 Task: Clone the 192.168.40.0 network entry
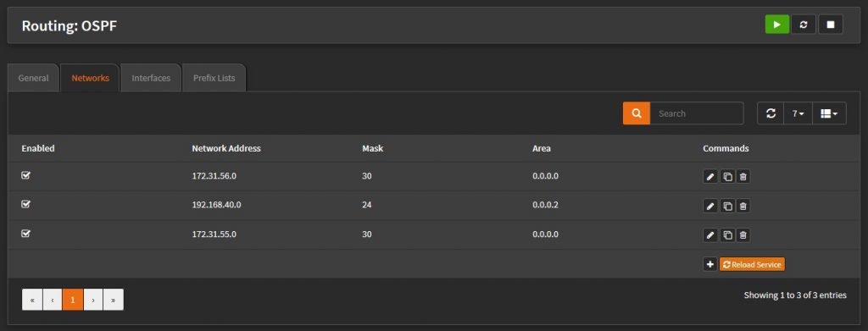(727, 206)
